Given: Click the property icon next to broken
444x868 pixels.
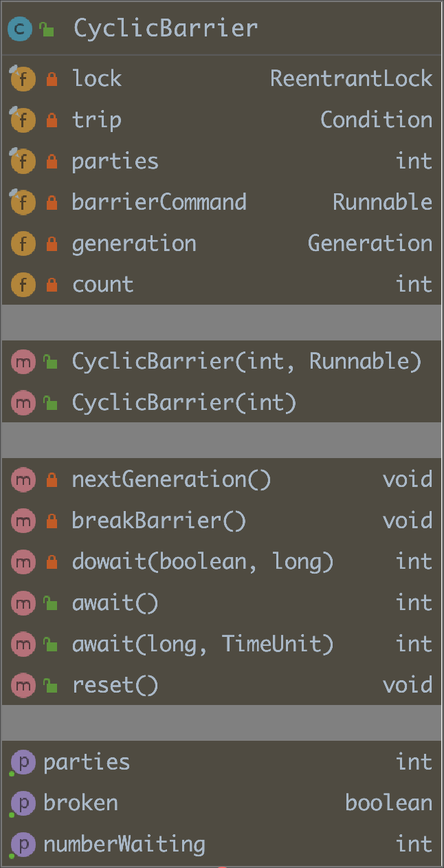Looking at the screenshot, I should click(23, 803).
